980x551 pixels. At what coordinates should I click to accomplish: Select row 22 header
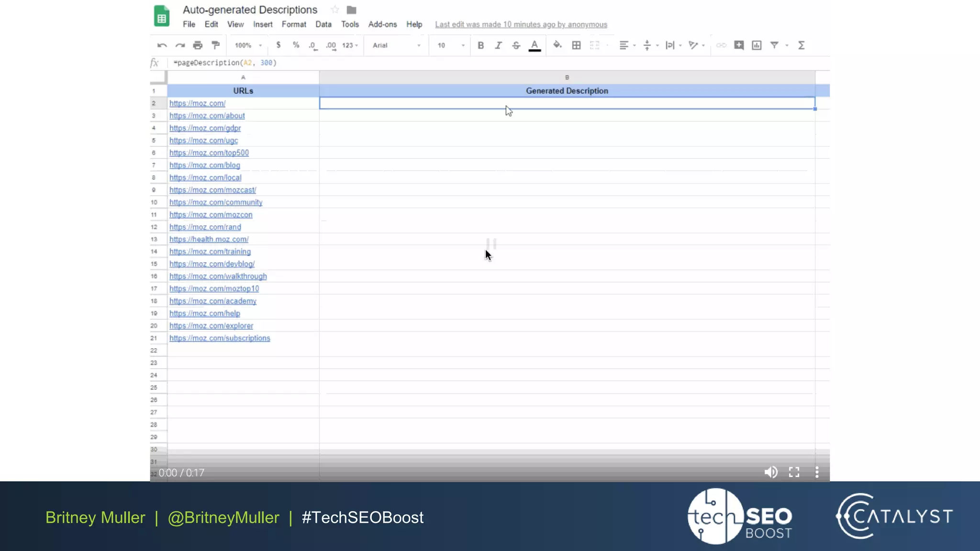coord(158,351)
